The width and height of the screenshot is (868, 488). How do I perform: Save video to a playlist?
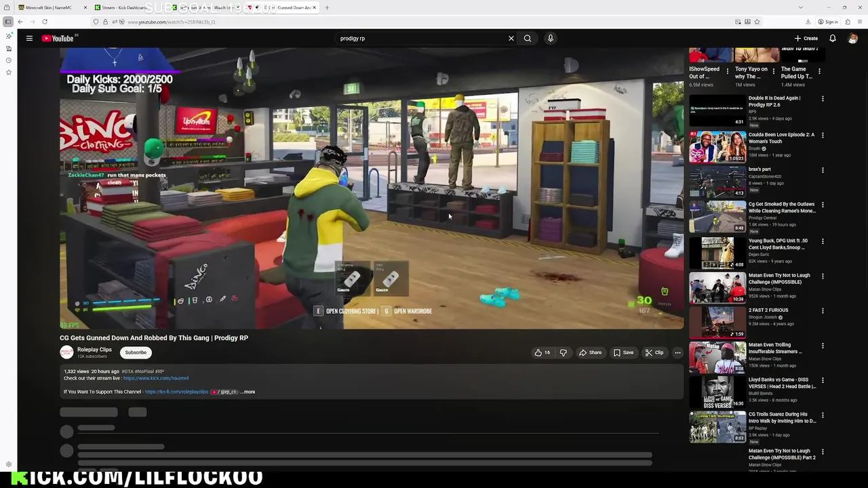coord(624,352)
